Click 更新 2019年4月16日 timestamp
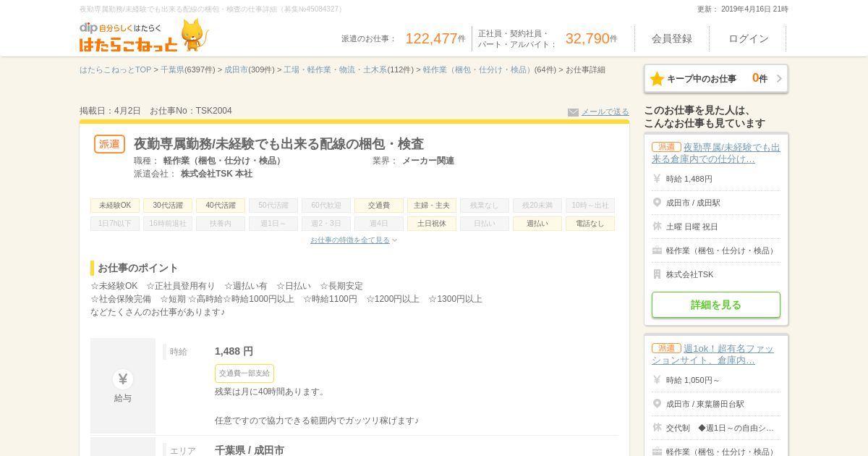868x456 pixels. point(743,9)
